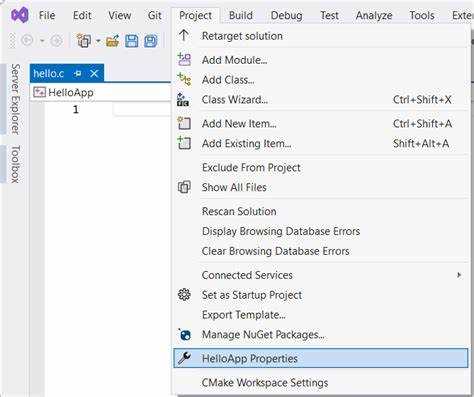Open the HelloApp scope dropdown
Image resolution: width=474 pixels, height=397 pixels.
[100, 92]
